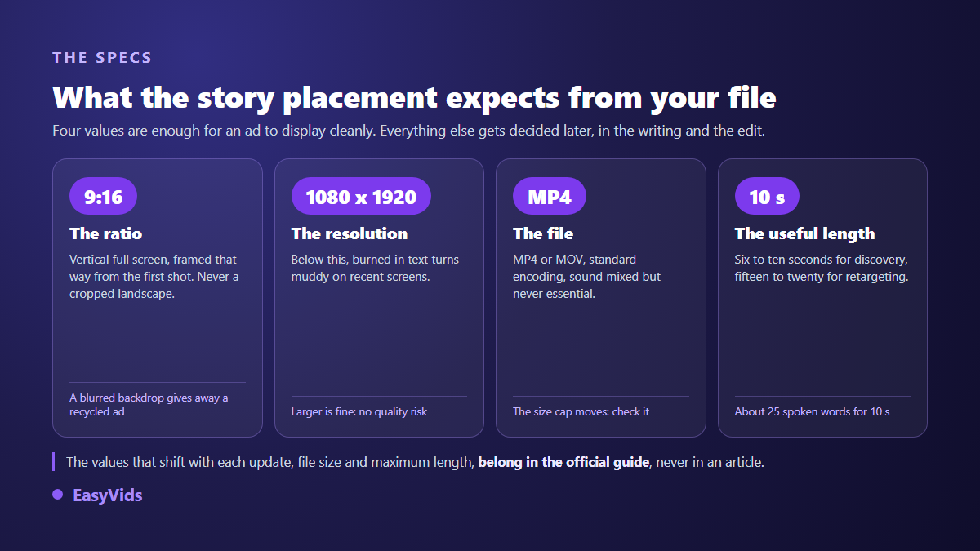Image resolution: width=980 pixels, height=551 pixels.
Task: Select "The resolution" card heading
Action: pyautogui.click(x=350, y=233)
